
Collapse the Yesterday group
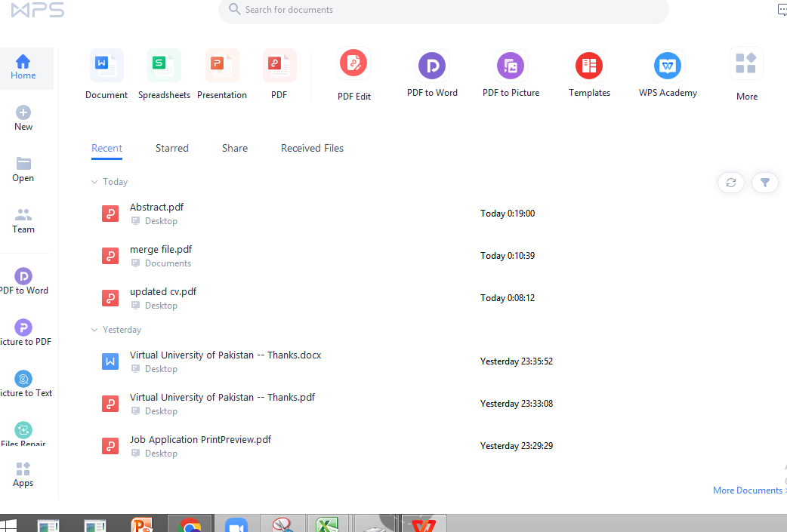[x=94, y=329]
